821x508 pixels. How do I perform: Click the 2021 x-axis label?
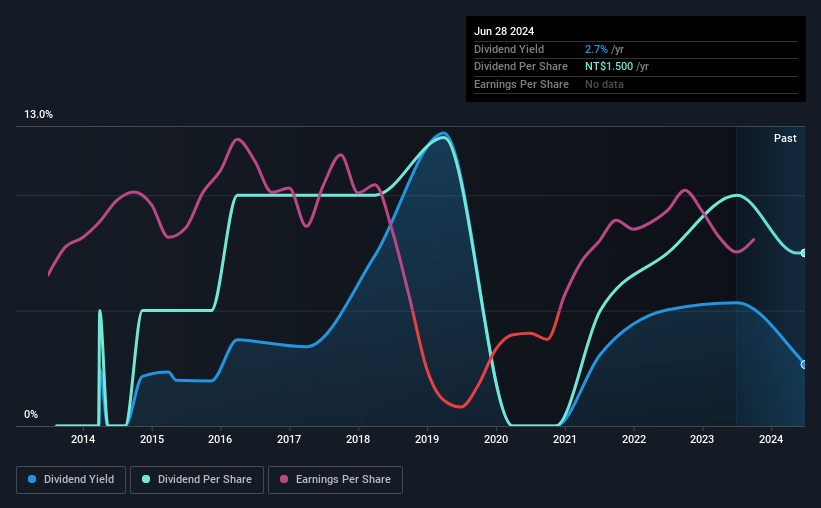click(565, 439)
